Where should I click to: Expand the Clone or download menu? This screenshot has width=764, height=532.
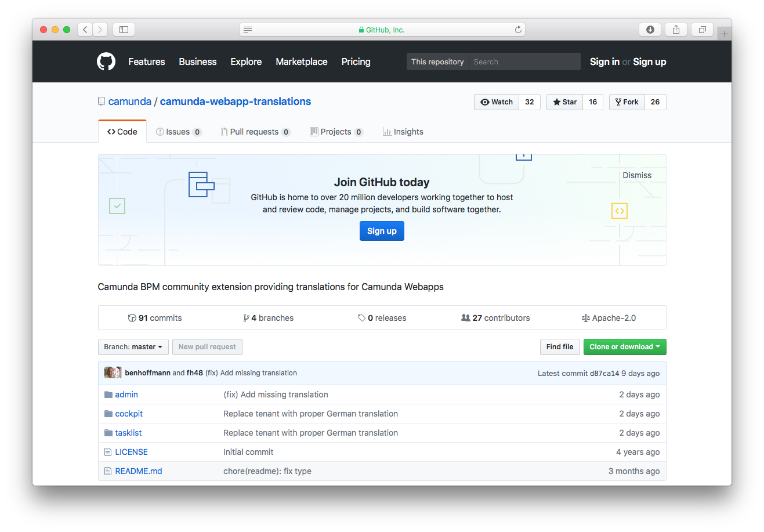point(625,347)
